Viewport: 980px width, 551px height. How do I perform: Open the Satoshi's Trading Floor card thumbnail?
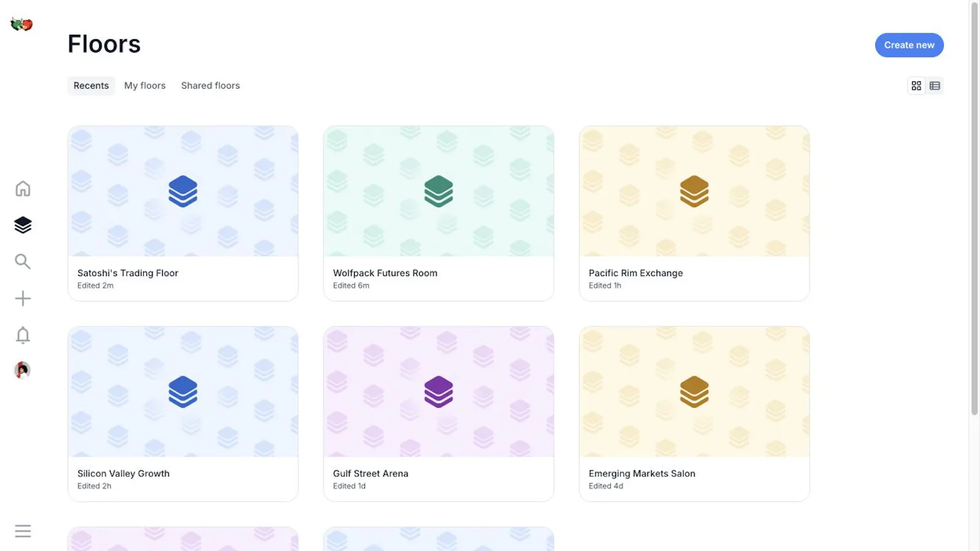183,192
